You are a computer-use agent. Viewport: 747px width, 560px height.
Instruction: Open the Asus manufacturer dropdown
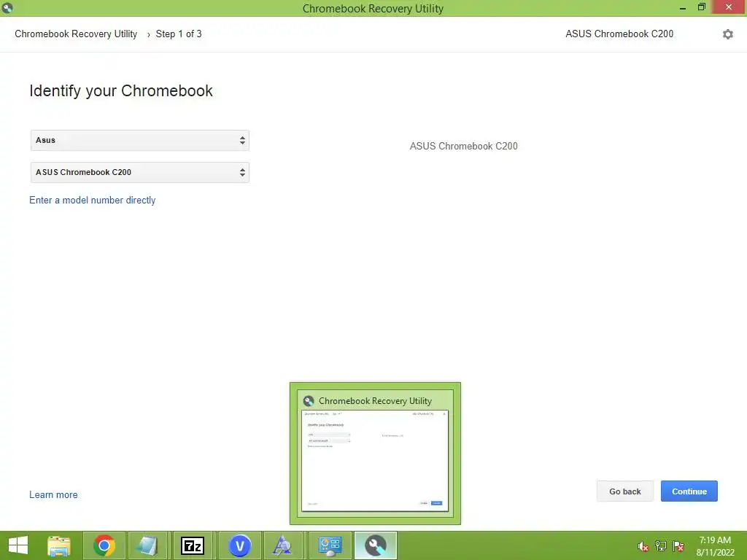(139, 141)
